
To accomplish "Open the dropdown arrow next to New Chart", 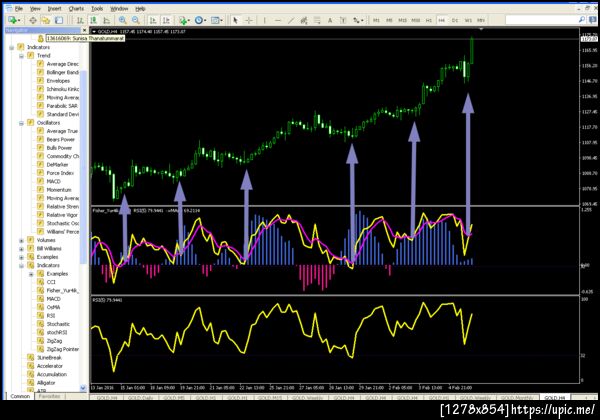I will click(x=19, y=20).
